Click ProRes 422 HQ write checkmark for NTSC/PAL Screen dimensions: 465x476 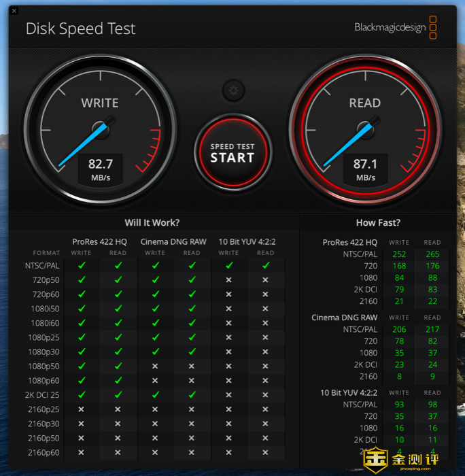[x=82, y=265]
